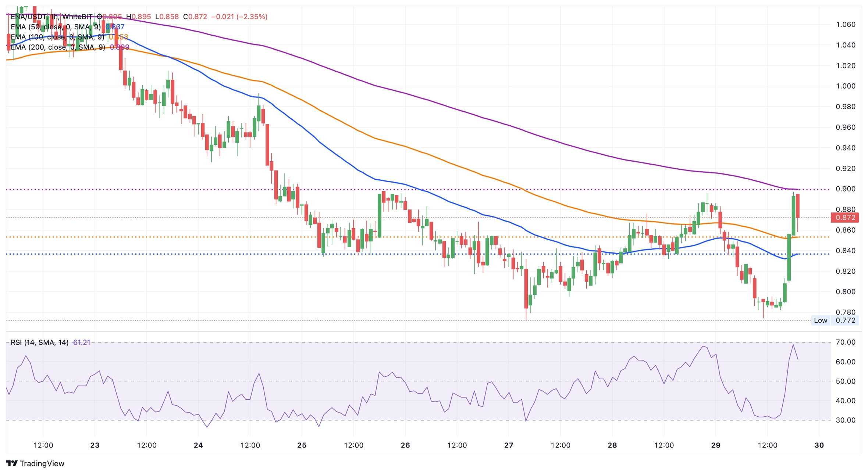Click date label 24 on time axis
This screenshot has width=868, height=474.
click(198, 445)
